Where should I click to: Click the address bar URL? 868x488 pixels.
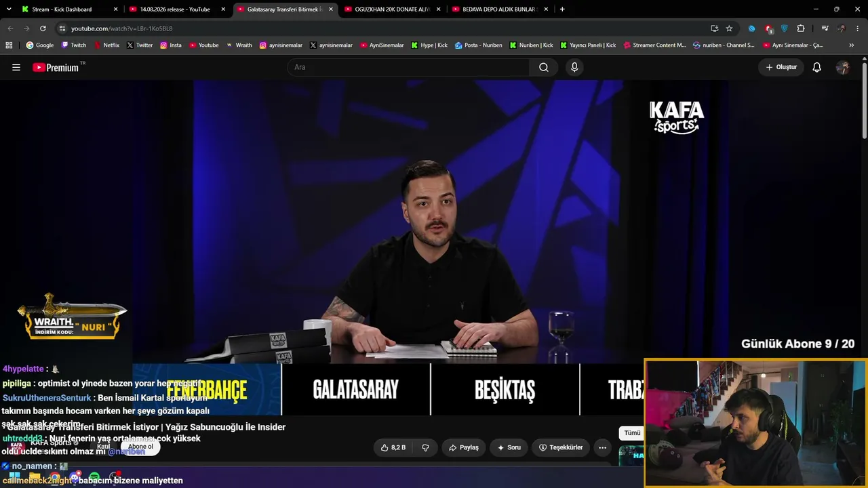pyautogui.click(x=122, y=28)
